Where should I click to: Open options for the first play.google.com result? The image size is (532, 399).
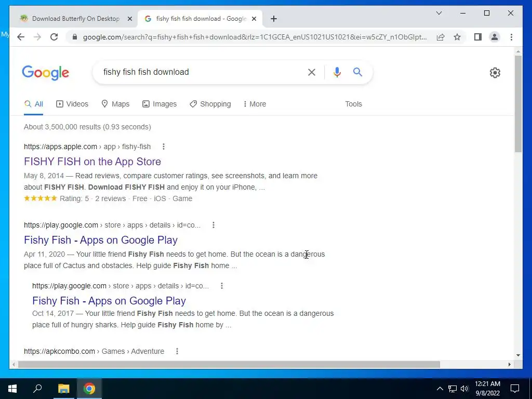tap(214, 225)
